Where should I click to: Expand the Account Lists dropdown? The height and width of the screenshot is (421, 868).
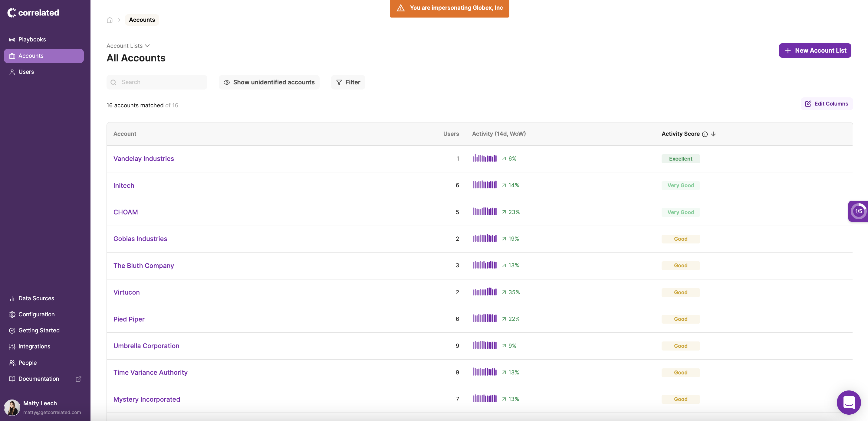(x=128, y=46)
